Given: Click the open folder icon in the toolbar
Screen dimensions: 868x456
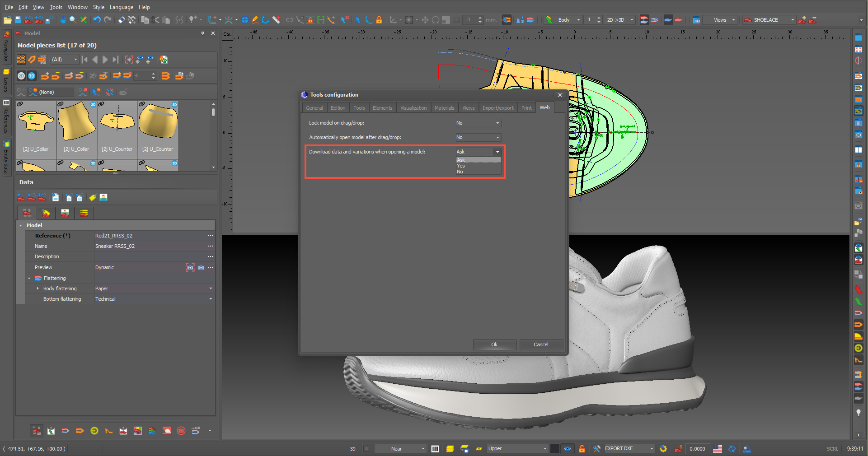Looking at the screenshot, I should coord(7,20).
